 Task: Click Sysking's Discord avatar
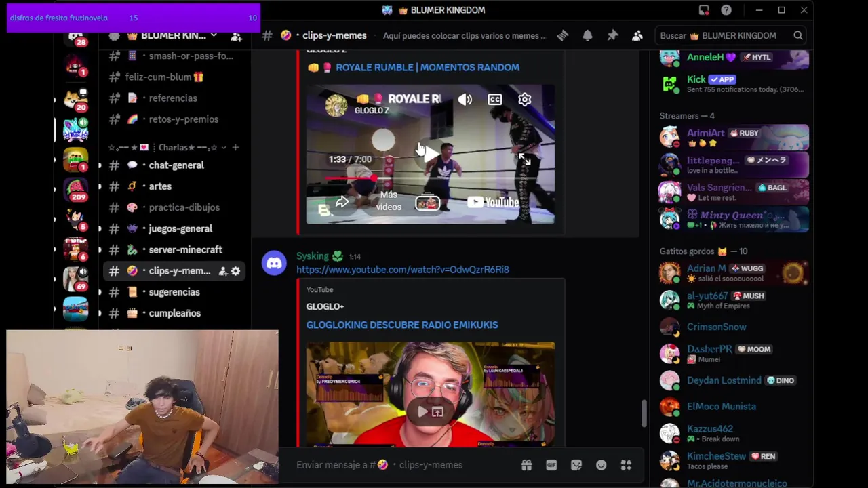pyautogui.click(x=275, y=262)
